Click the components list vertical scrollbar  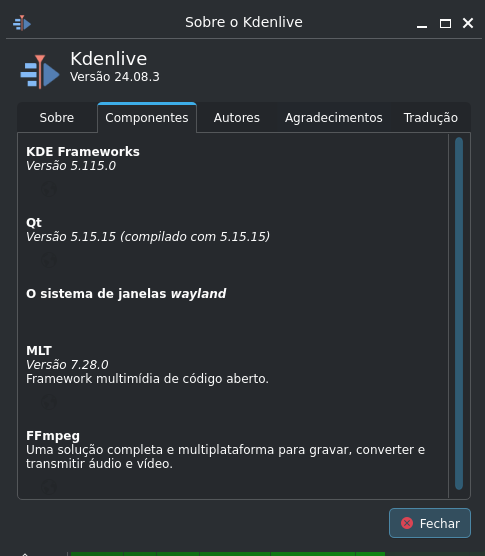click(x=459, y=313)
